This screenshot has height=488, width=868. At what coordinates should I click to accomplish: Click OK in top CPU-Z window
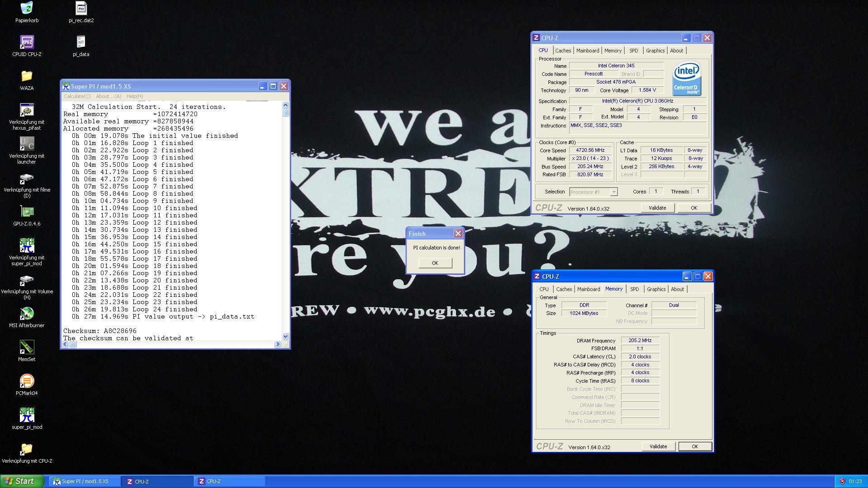click(693, 208)
